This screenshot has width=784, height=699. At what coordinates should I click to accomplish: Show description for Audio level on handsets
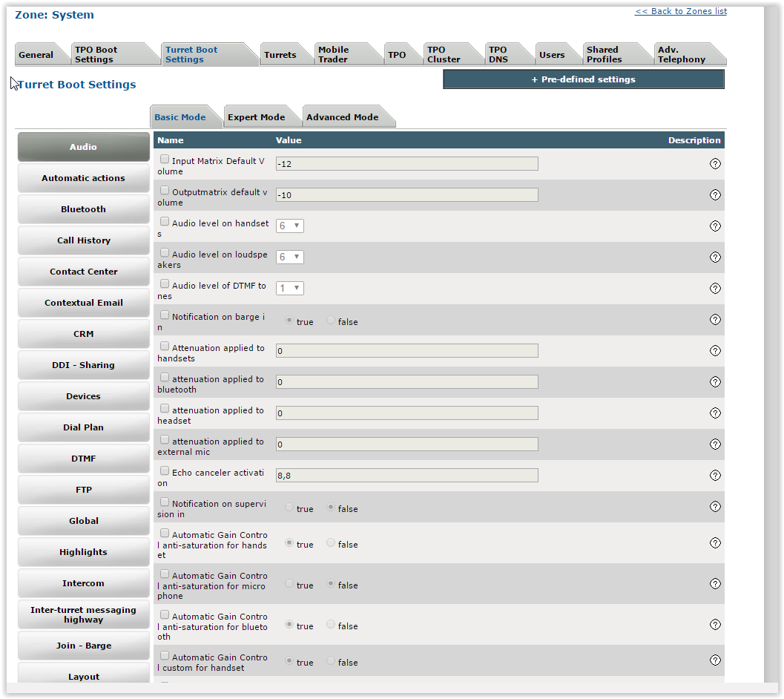point(715,226)
